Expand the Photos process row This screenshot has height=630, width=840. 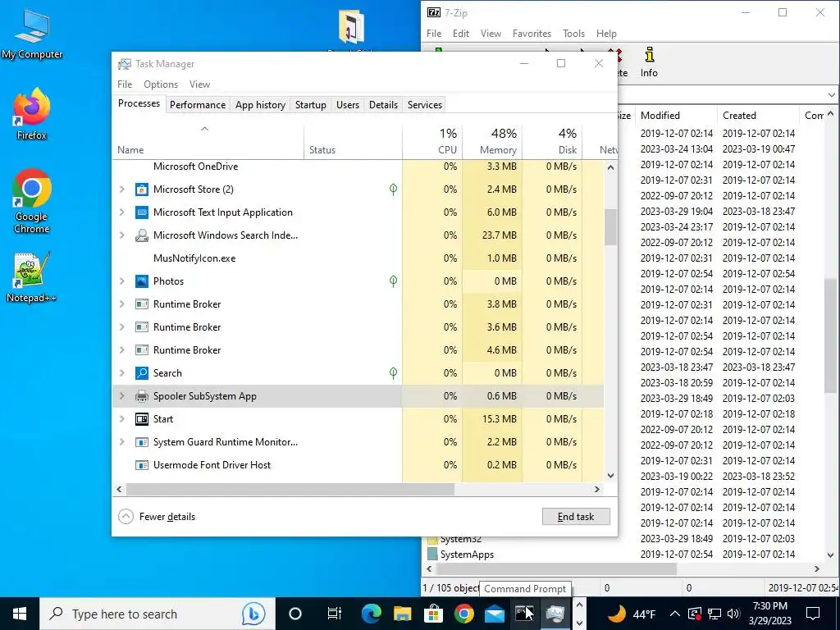point(122,281)
